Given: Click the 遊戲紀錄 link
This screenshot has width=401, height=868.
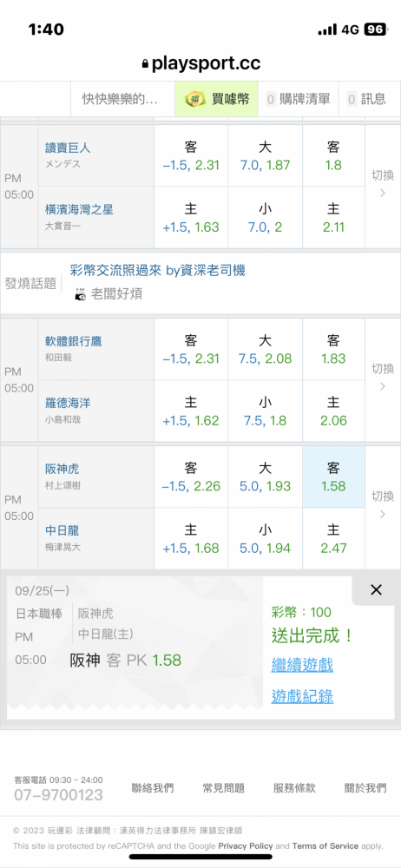Looking at the screenshot, I should tap(302, 696).
